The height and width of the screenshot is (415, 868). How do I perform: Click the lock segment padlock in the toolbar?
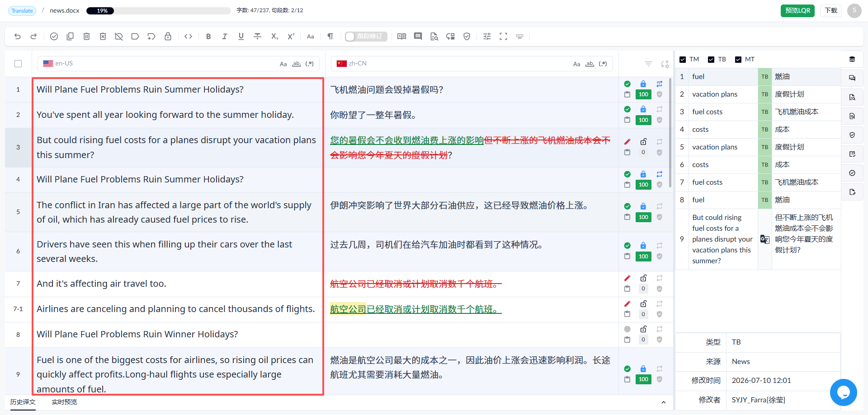(168, 37)
